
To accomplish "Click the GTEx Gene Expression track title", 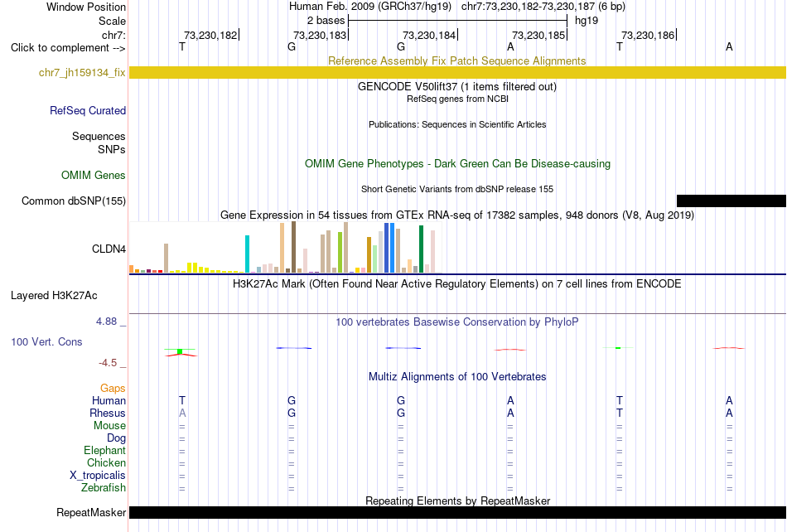I will pyautogui.click(x=457, y=215).
